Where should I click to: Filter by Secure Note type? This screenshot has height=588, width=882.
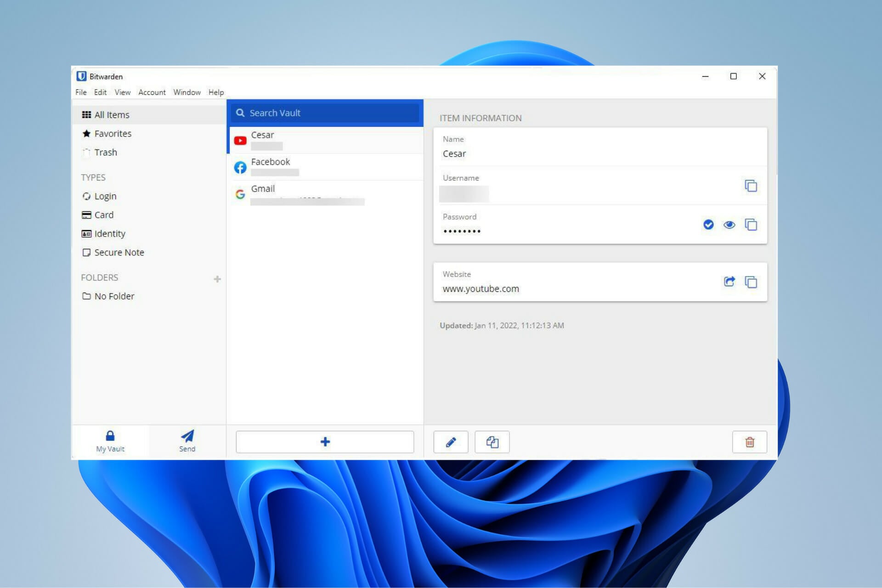tap(119, 253)
